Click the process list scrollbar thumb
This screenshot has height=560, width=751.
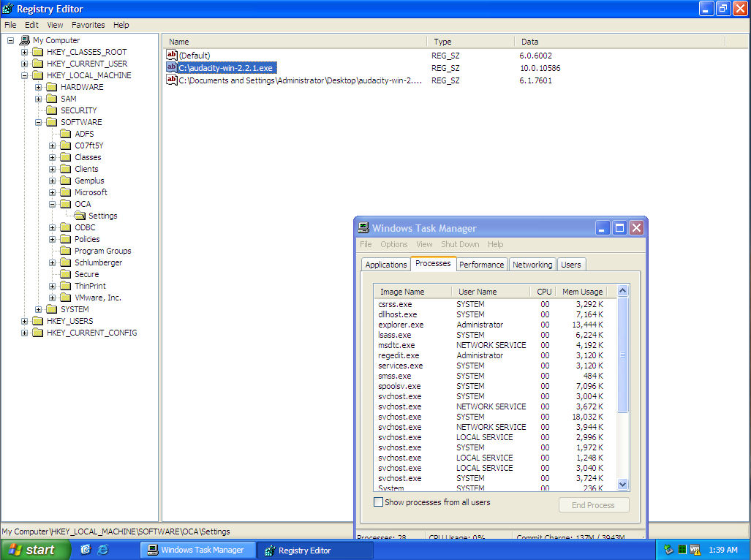click(622, 354)
